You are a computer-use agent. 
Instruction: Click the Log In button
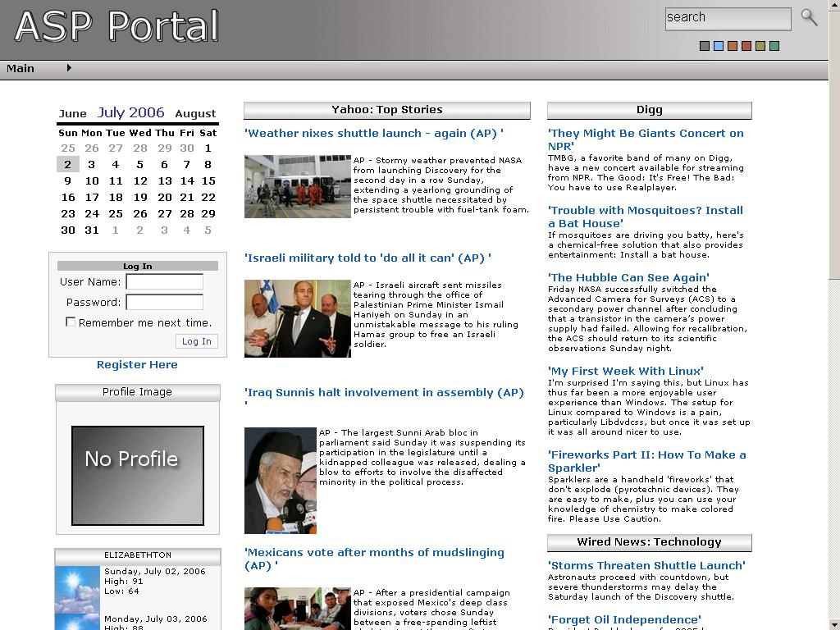[x=197, y=341]
